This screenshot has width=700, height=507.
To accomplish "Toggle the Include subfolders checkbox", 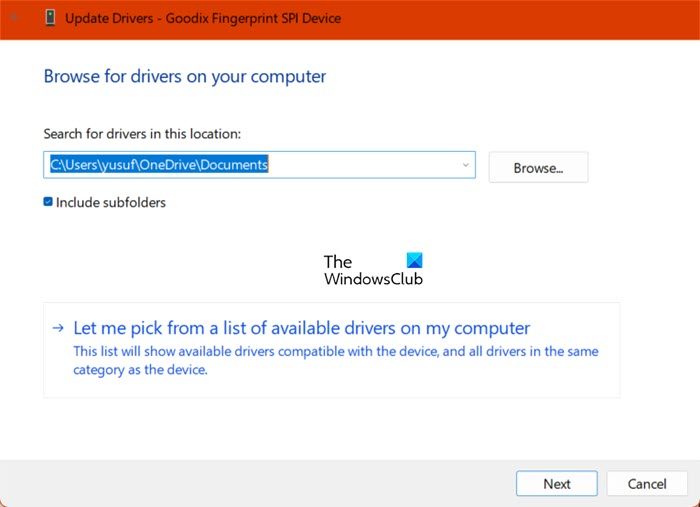I will tap(48, 202).
